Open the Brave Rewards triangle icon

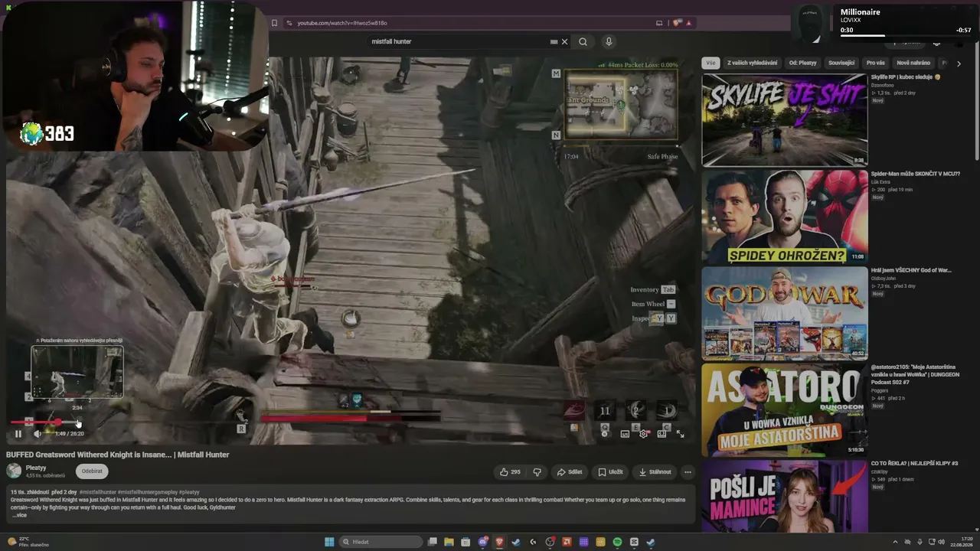689,23
